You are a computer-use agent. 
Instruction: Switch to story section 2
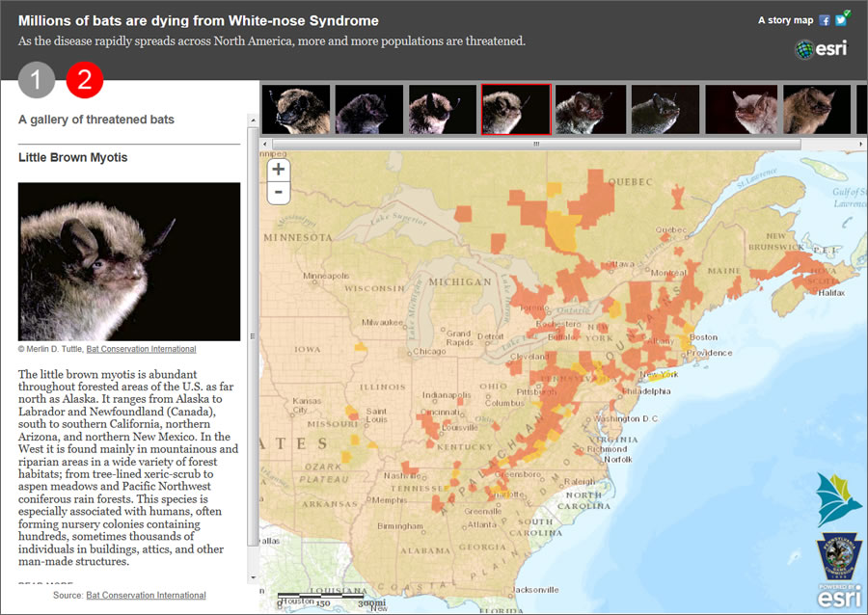point(85,80)
